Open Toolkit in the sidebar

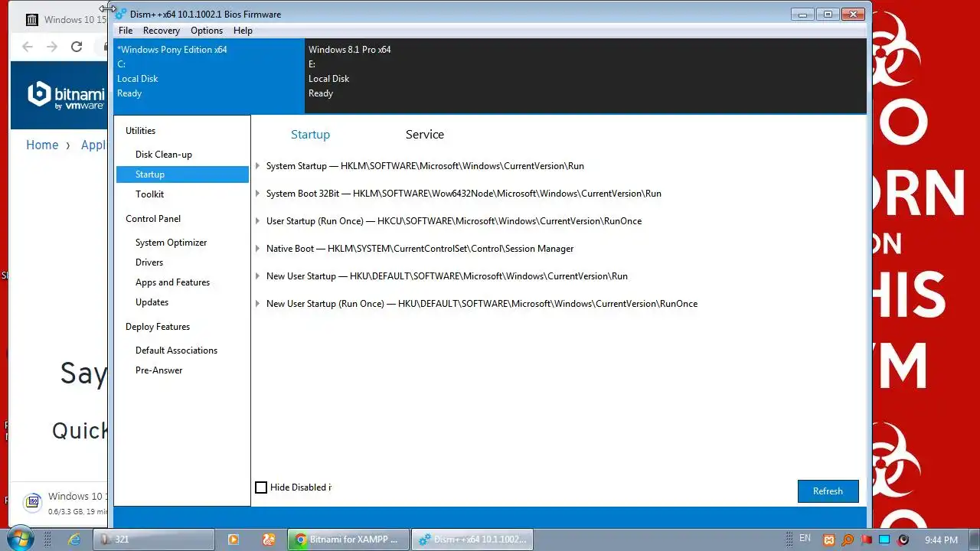[x=149, y=194]
